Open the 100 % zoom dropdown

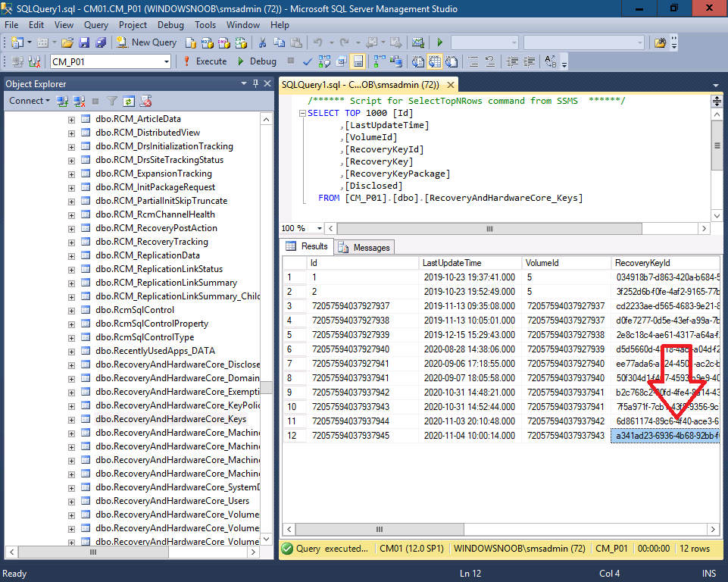320,229
